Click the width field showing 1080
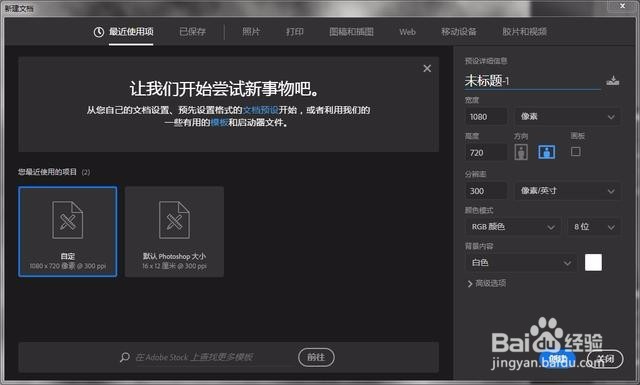The image size is (640, 385). 486,117
